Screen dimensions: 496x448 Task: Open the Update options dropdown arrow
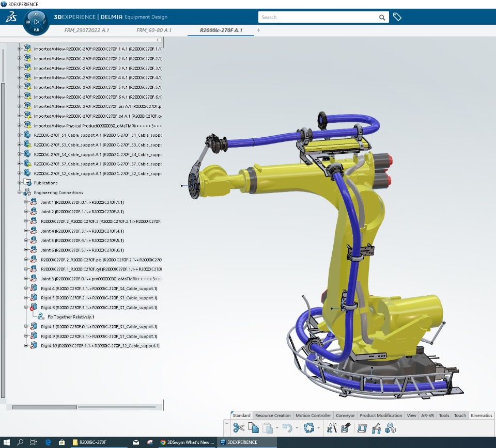click(x=319, y=428)
